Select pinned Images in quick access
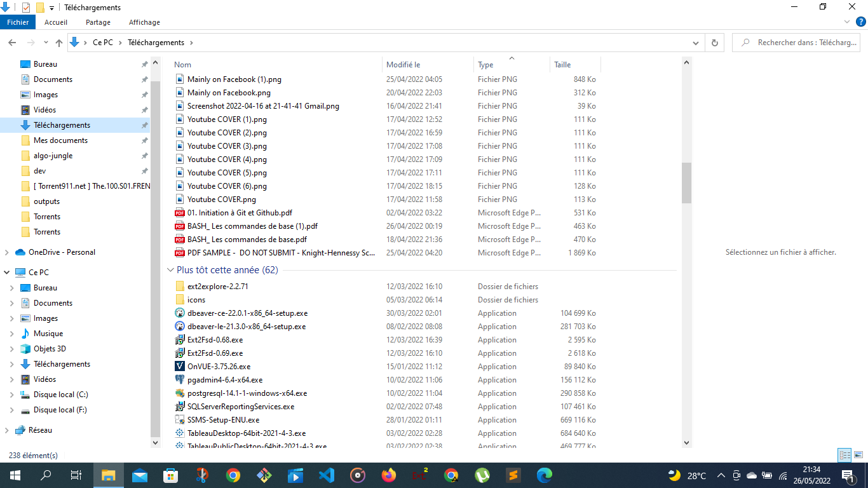Image resolution: width=868 pixels, height=488 pixels. point(45,95)
